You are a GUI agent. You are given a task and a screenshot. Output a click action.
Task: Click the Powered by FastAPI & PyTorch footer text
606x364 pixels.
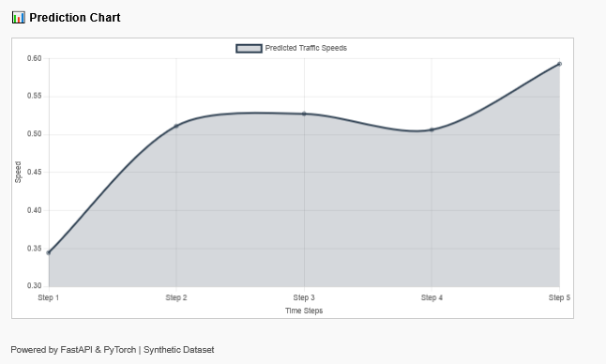pos(73,350)
